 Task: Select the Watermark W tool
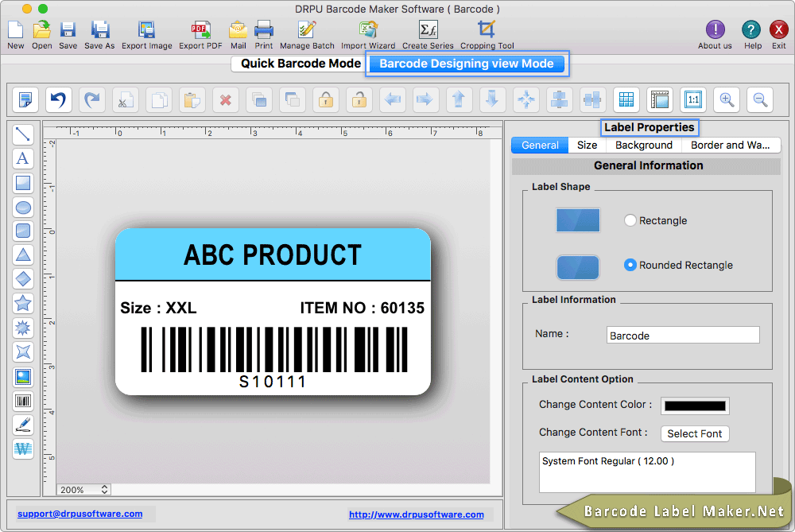(x=23, y=449)
